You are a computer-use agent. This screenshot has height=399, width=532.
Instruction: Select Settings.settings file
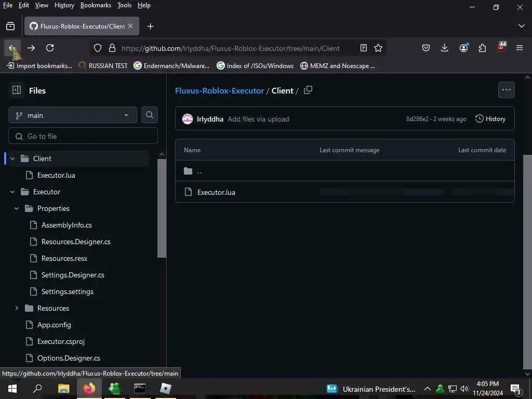point(67,291)
